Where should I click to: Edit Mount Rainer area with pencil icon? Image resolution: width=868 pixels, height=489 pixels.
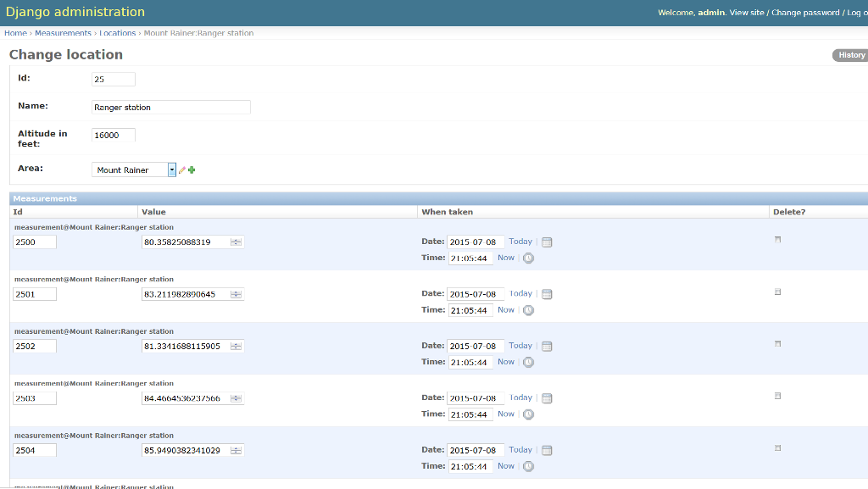(181, 169)
